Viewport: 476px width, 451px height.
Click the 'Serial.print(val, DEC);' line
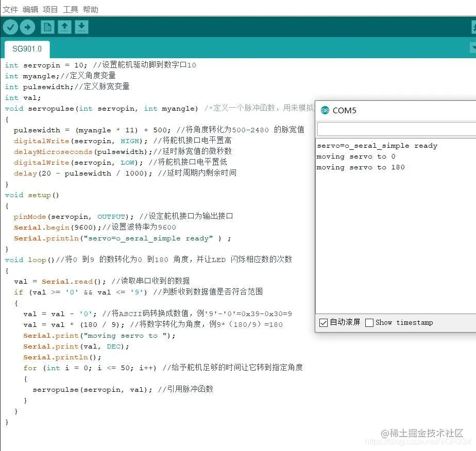pyautogui.click(x=76, y=346)
